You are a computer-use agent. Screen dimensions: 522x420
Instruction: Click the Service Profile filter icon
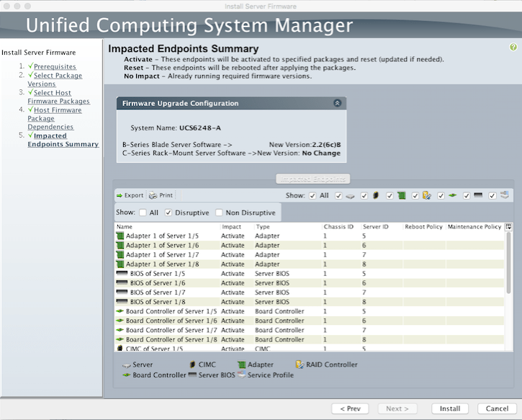tap(505, 195)
